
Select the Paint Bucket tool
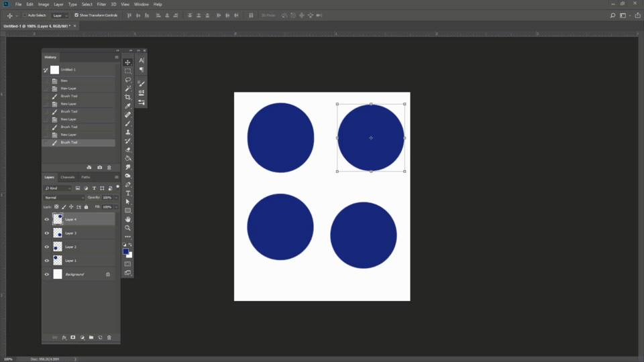point(127,158)
